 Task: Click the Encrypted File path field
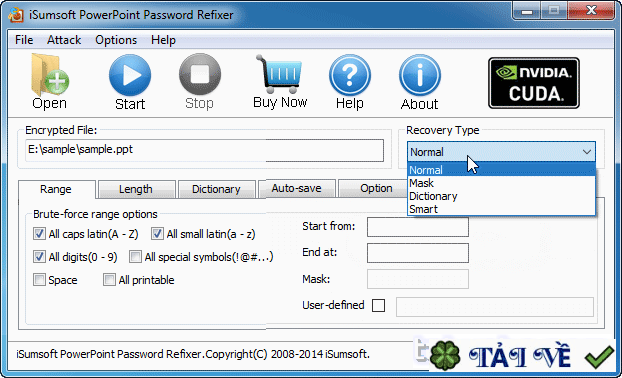point(204,150)
